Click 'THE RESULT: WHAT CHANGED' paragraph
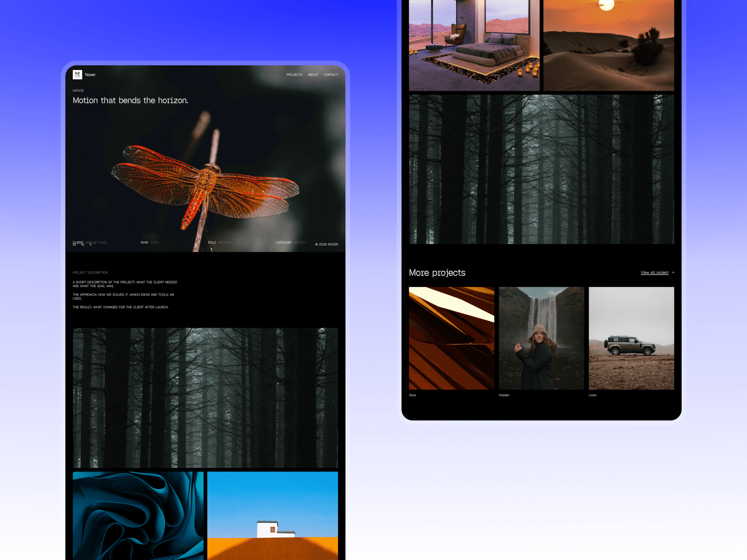This screenshot has height=560, width=747. click(120, 307)
